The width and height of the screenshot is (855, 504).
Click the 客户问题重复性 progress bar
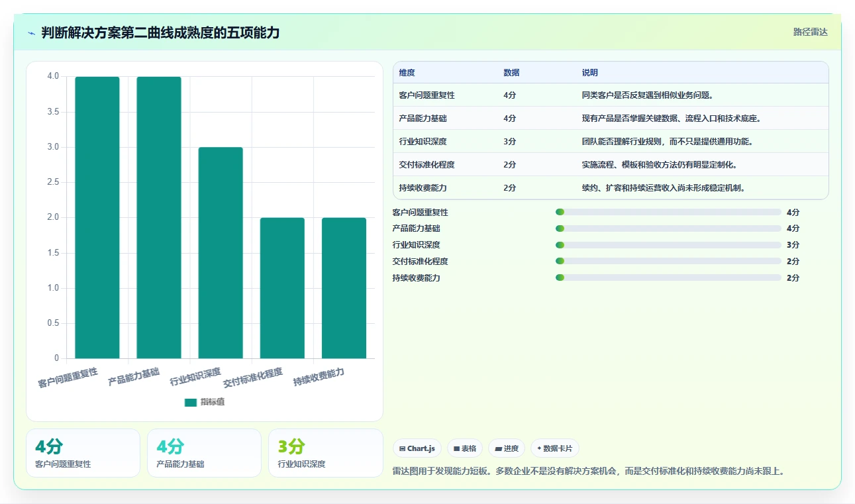pos(668,212)
